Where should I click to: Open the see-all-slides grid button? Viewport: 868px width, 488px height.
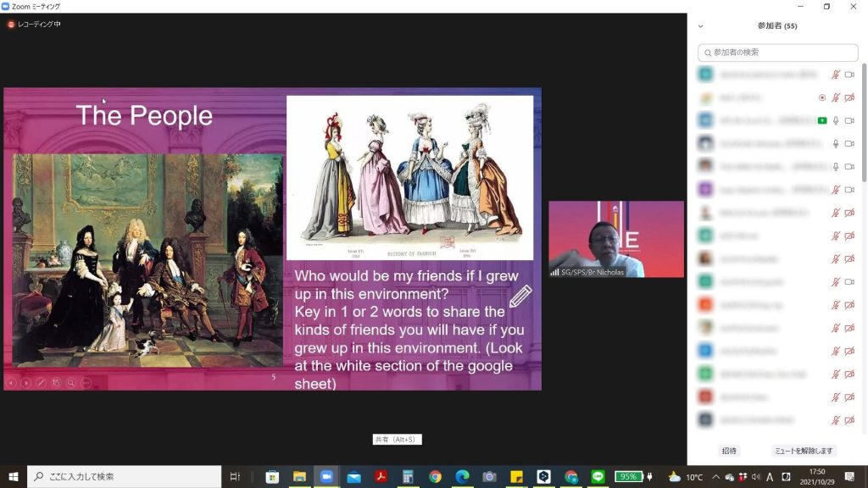[56, 382]
